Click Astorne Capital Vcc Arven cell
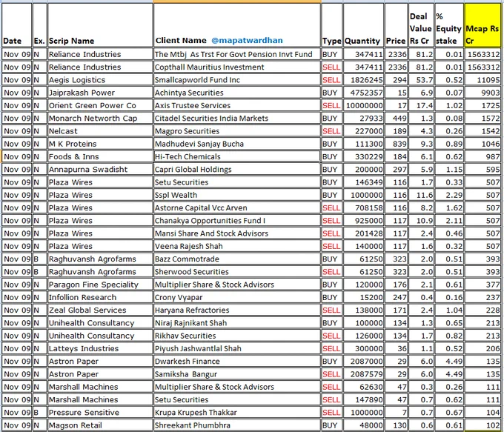Image resolution: width=504 pixels, height=432 pixels. (x=237, y=208)
